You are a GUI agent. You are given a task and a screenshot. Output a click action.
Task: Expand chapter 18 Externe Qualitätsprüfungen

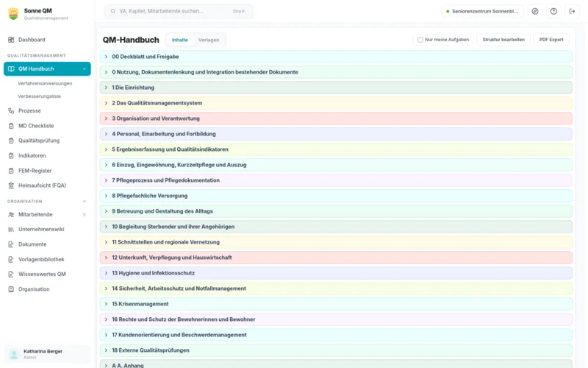pos(106,350)
